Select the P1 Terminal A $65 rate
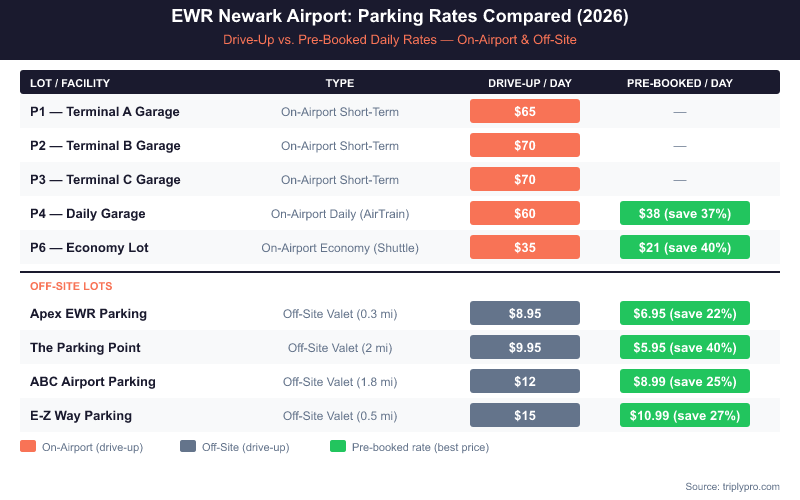This screenshot has height=500, width=800. (525, 112)
